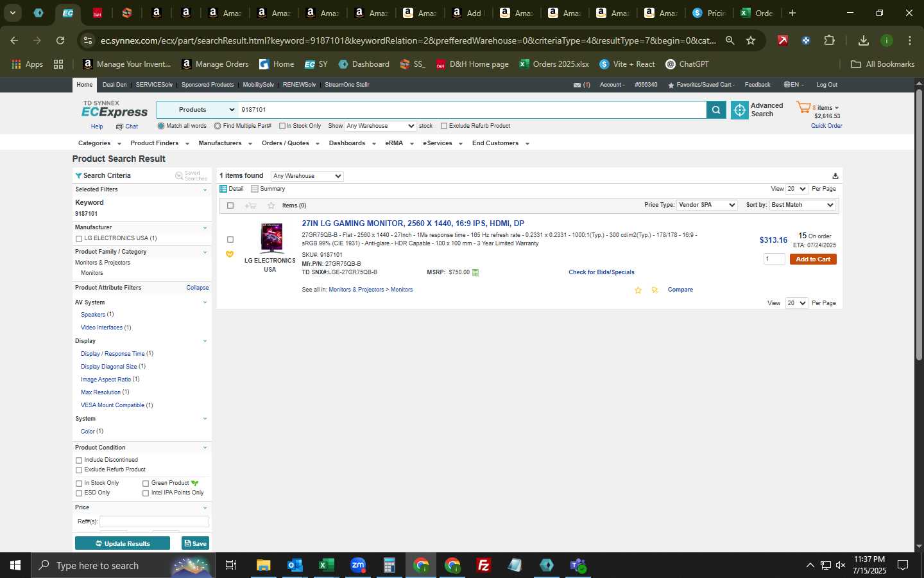This screenshot has height=578, width=924.
Task: Collapse the Manufacturer filter section
Action: [x=205, y=228]
